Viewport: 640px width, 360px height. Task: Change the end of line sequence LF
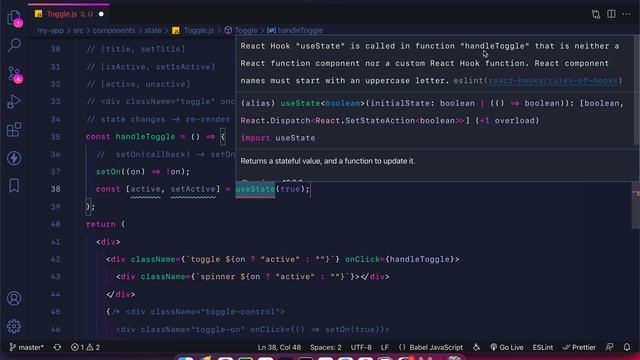(x=384, y=347)
